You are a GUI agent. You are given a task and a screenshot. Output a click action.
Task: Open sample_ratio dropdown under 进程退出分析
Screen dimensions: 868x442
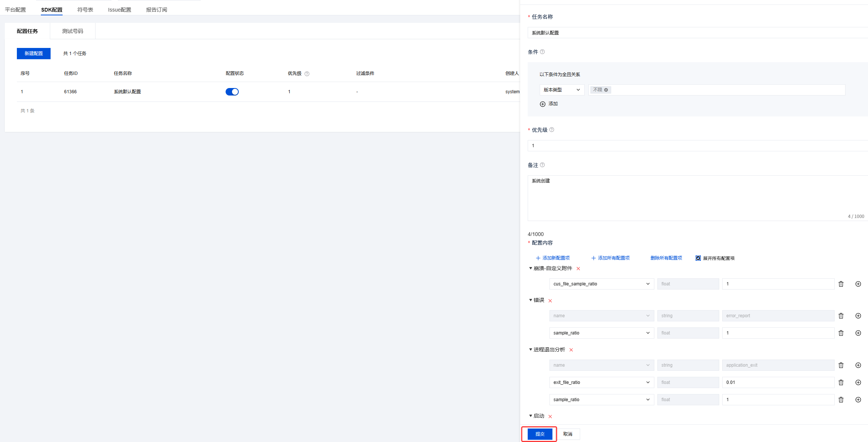(x=602, y=400)
